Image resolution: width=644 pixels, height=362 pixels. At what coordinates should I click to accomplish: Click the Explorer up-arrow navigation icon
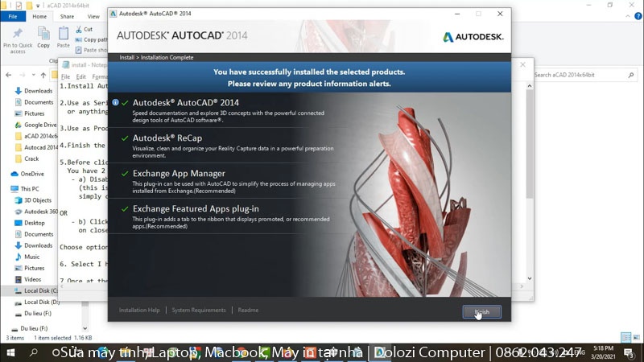coord(43,75)
